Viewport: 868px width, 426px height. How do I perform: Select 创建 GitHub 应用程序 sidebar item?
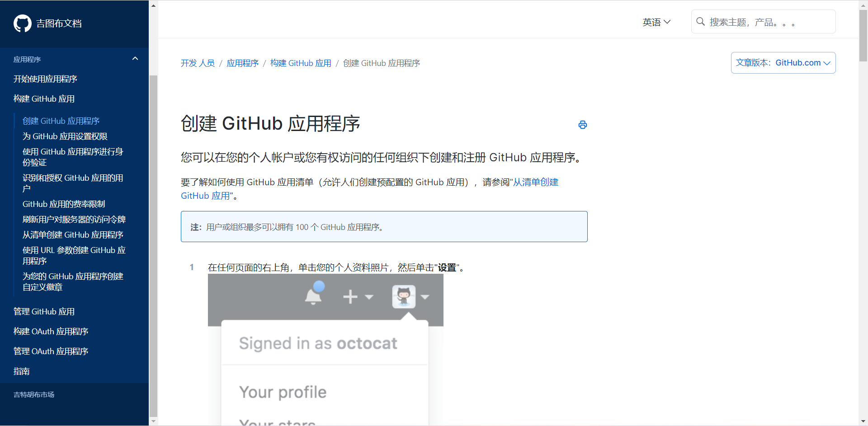point(61,121)
